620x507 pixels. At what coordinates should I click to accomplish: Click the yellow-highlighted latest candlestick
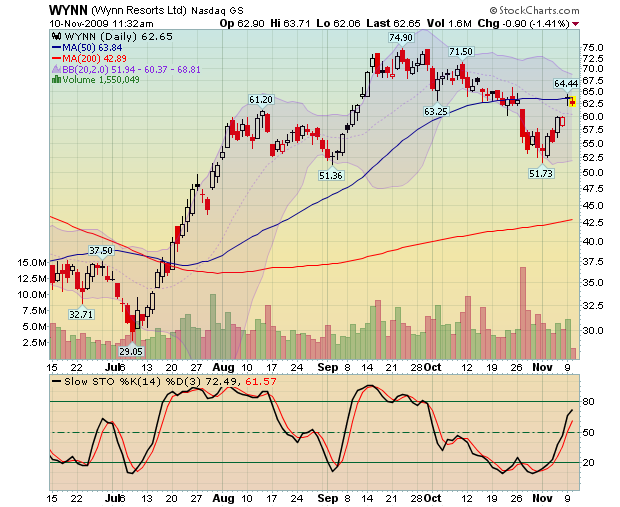point(572,102)
